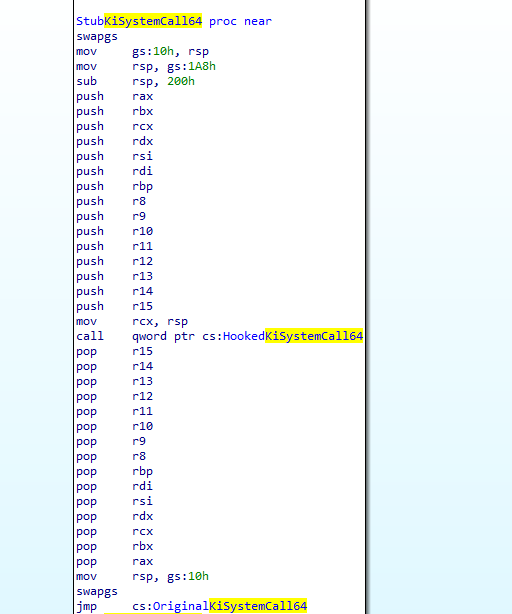Click the push r10 instruction
512x614 pixels.
tap(114, 231)
